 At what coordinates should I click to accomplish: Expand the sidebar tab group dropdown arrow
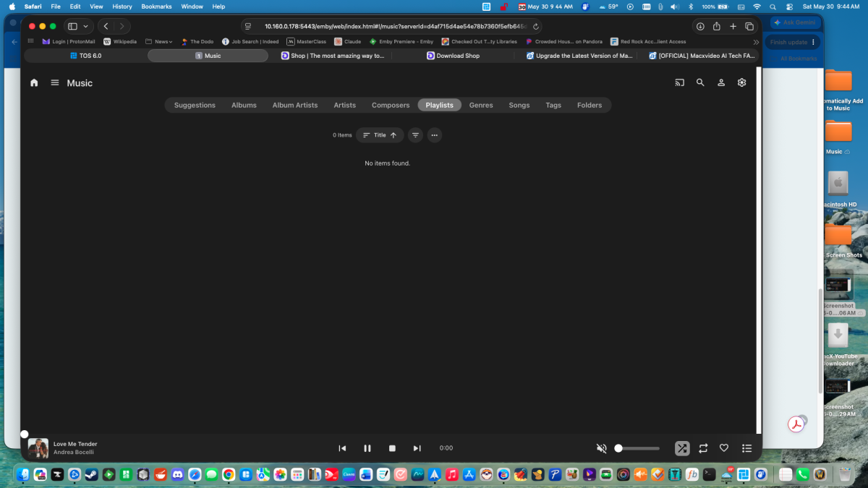[86, 26]
